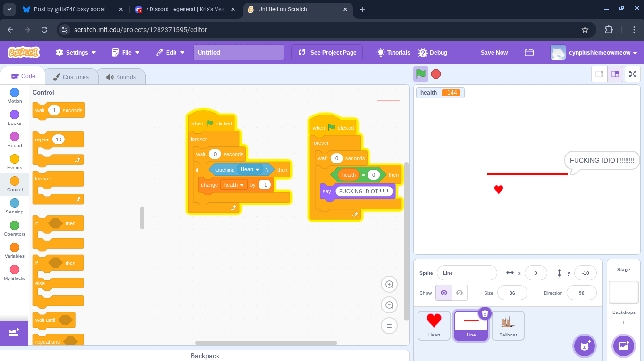
Task: Zoom in on the code workspace
Action: [389, 284]
